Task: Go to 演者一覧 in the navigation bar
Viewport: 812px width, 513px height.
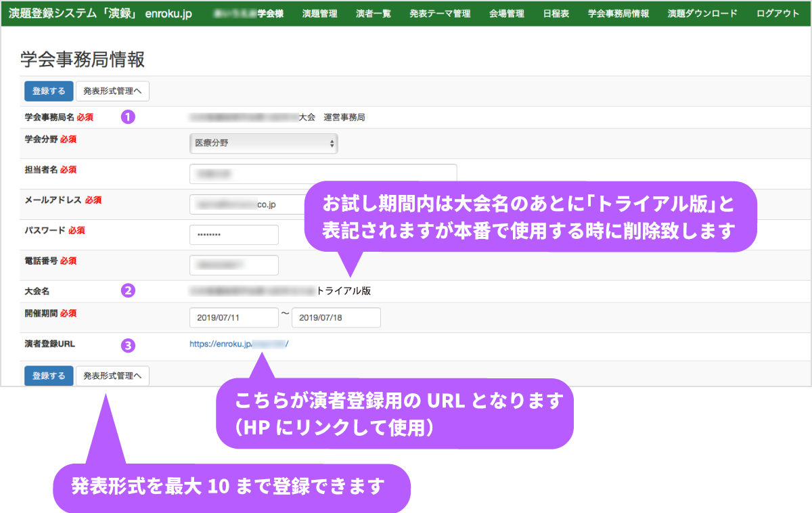Action: coord(374,14)
